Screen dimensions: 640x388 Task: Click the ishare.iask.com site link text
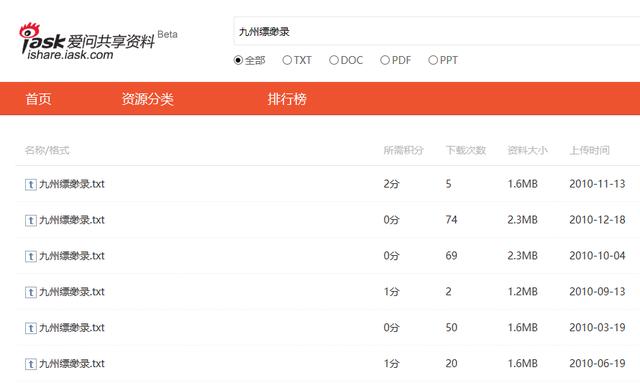coord(70,55)
